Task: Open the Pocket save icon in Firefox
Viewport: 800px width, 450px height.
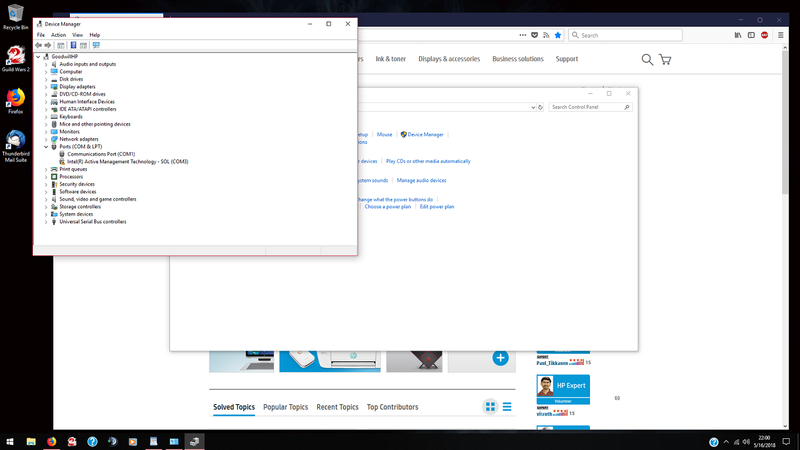Action: coord(534,35)
